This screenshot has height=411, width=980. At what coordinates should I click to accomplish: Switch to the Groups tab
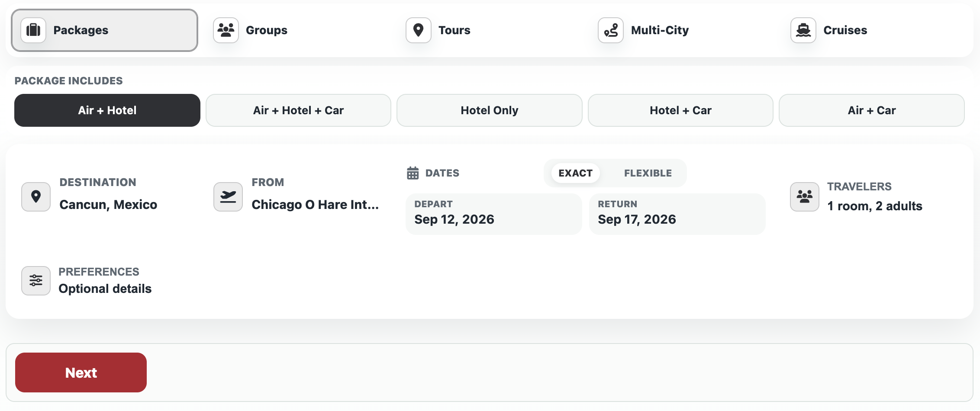click(297, 30)
